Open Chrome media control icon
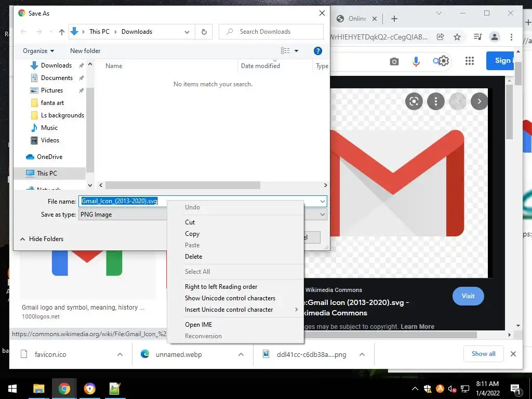Viewport: 532px width, 399px height. tap(477, 37)
